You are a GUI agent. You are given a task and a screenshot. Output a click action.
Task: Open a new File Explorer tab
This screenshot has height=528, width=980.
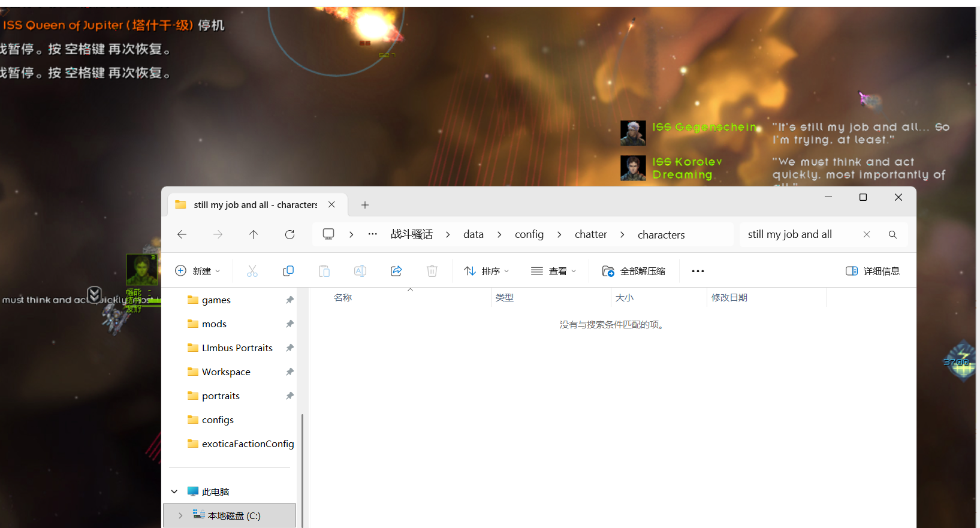(364, 205)
